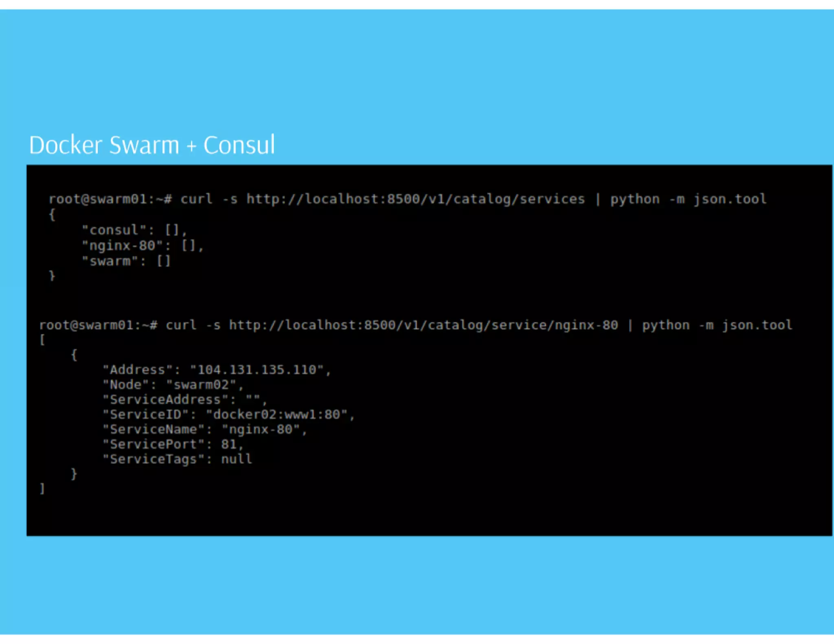Click the ServiceTags null value
This screenshot has width=834, height=644.
(237, 459)
